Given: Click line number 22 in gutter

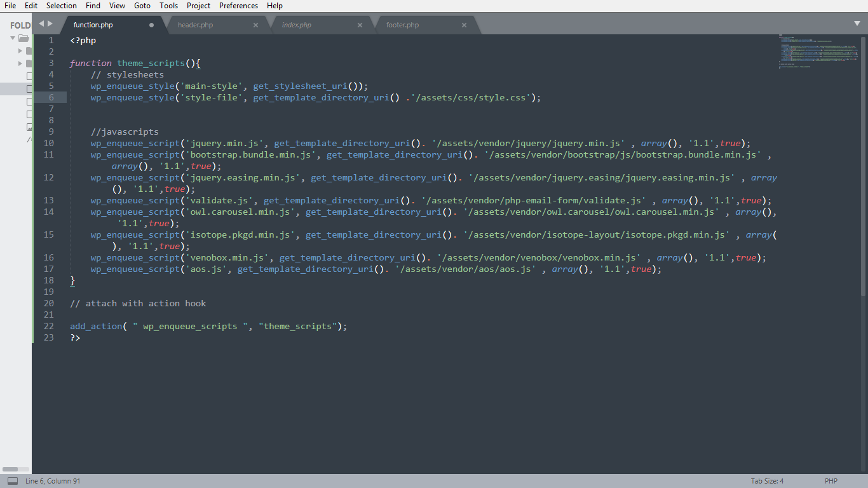Looking at the screenshot, I should point(49,326).
